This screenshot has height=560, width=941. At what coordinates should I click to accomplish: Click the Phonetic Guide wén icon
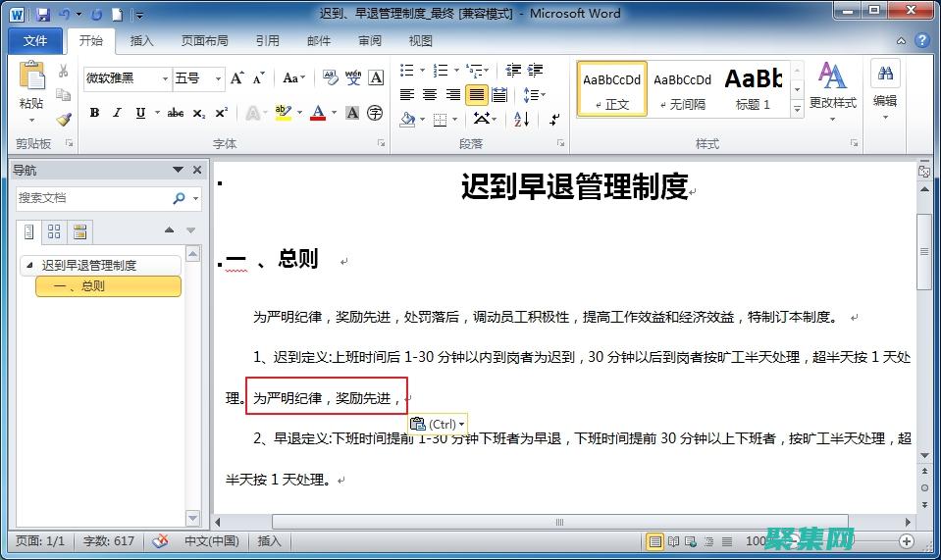tap(353, 77)
